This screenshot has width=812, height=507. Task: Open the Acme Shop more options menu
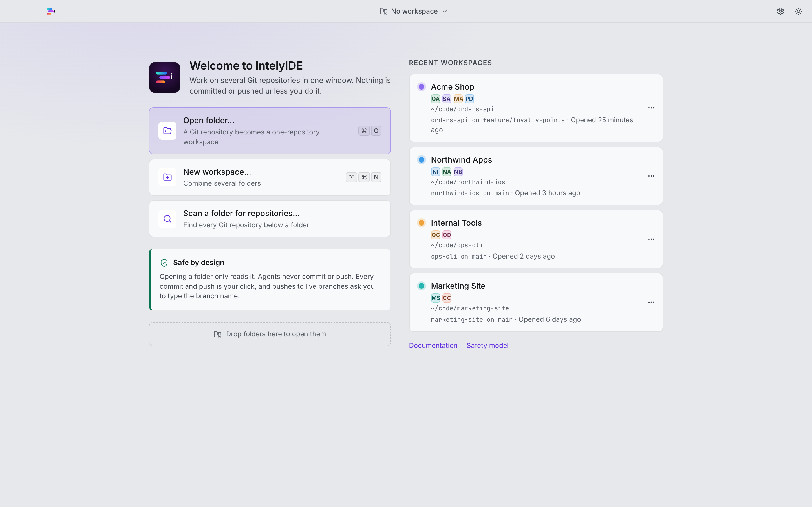pyautogui.click(x=651, y=108)
